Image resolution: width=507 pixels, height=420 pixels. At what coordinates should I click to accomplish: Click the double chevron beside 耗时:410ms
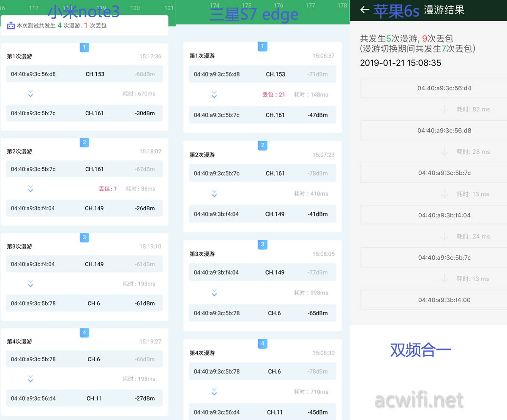pyautogui.click(x=214, y=194)
